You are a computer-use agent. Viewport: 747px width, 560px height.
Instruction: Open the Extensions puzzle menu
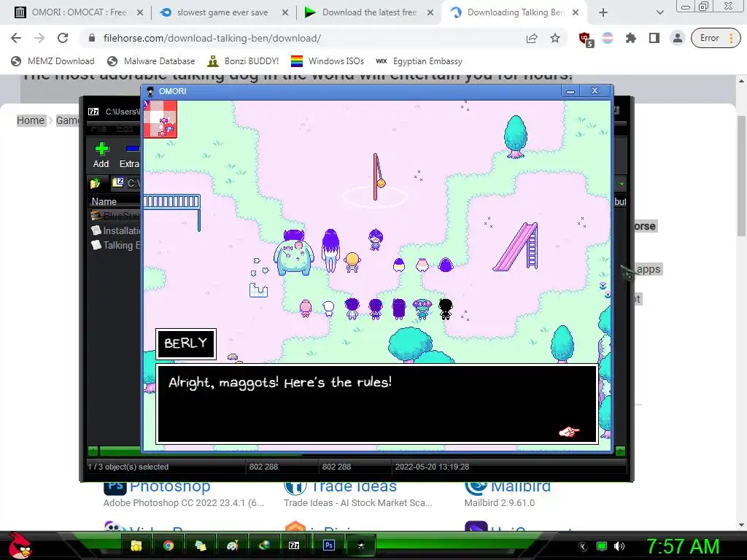[x=631, y=38]
